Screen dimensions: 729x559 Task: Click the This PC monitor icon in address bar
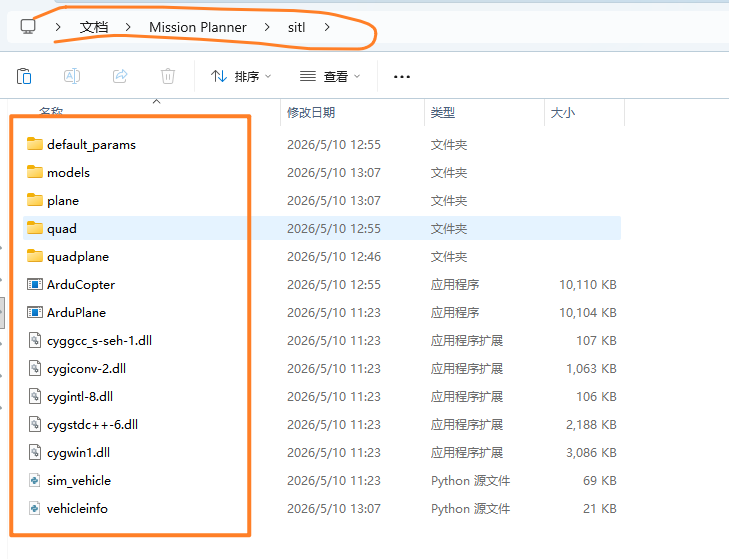[28, 27]
